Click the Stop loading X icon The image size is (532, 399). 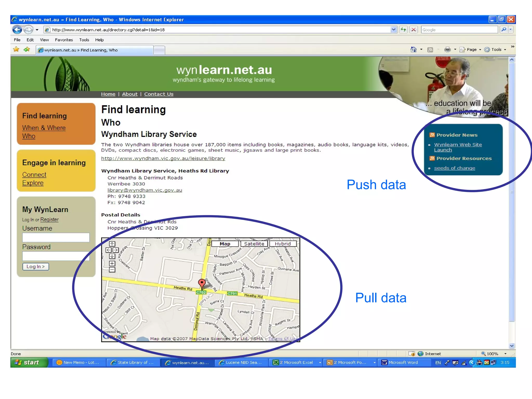414,30
